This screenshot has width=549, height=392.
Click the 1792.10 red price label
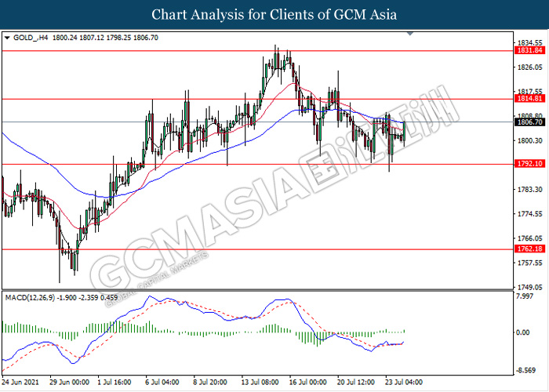[530, 163]
